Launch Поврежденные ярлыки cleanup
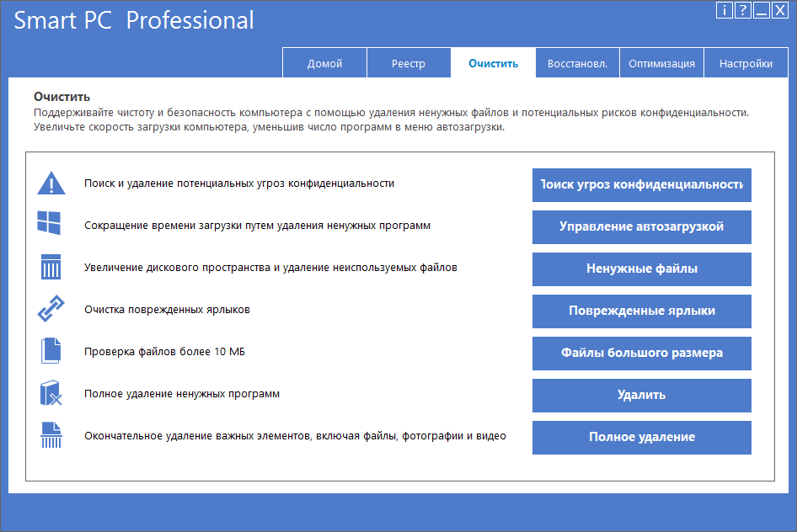797x532 pixels. coord(642,311)
